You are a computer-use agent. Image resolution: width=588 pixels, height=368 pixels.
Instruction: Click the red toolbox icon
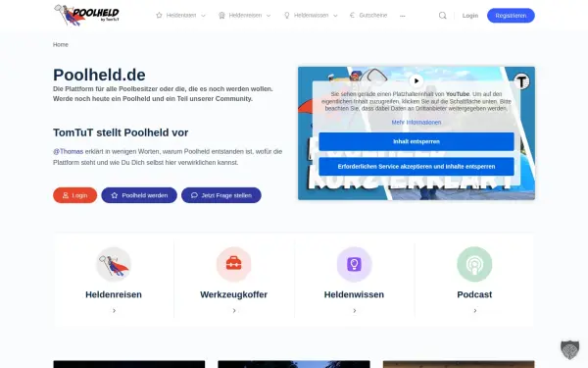tap(233, 264)
